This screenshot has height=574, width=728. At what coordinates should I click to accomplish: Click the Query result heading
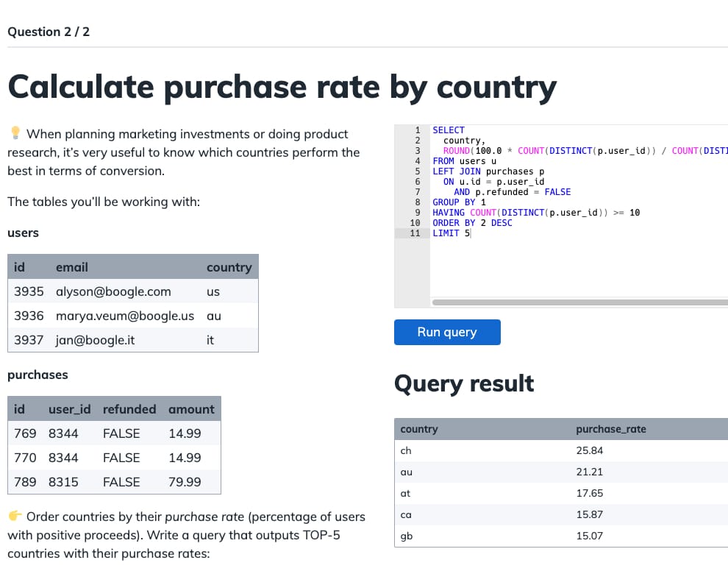[x=464, y=383]
